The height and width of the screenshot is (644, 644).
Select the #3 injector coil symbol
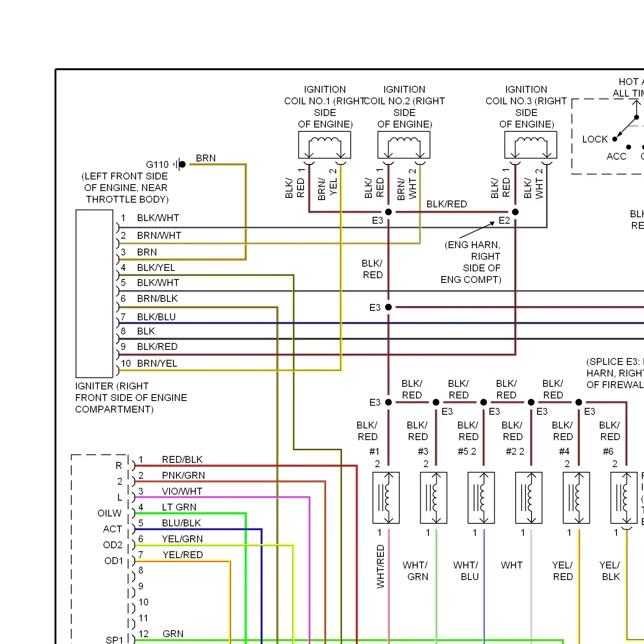[434, 498]
